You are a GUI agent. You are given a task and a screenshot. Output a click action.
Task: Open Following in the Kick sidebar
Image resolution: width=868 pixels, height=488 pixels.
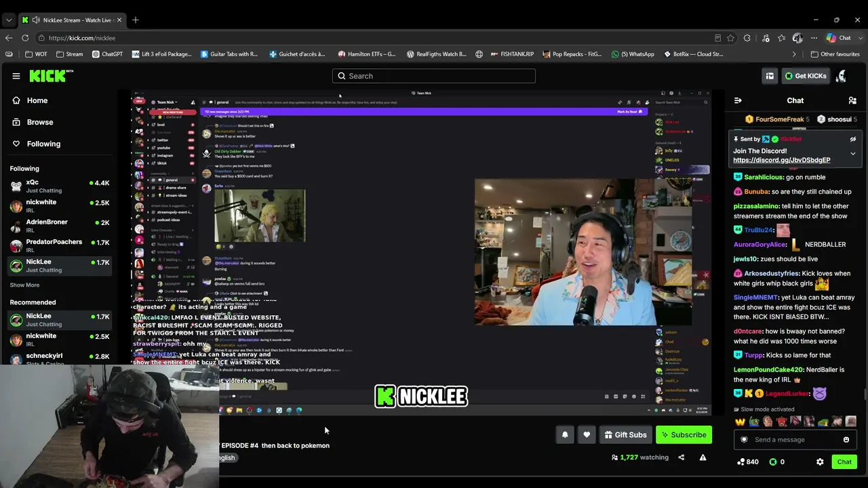coord(43,144)
